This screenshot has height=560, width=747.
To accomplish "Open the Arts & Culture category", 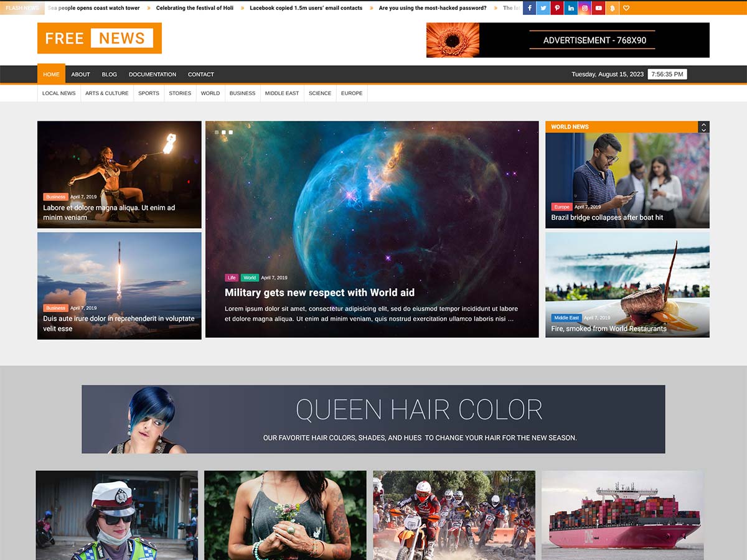I will coord(107,93).
